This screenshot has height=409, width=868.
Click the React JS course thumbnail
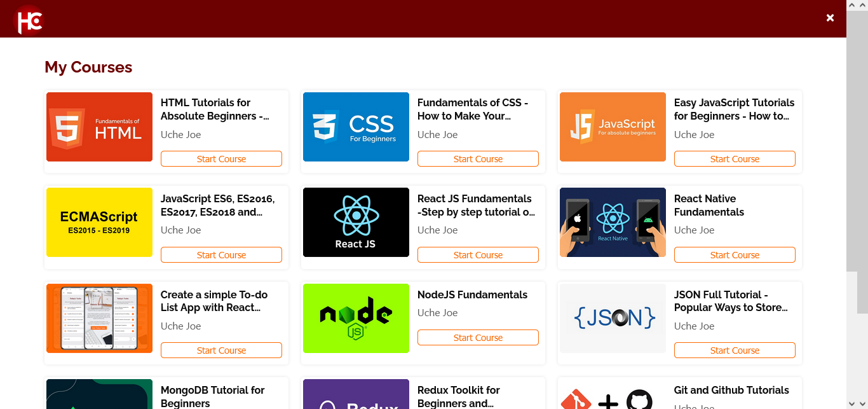point(356,222)
